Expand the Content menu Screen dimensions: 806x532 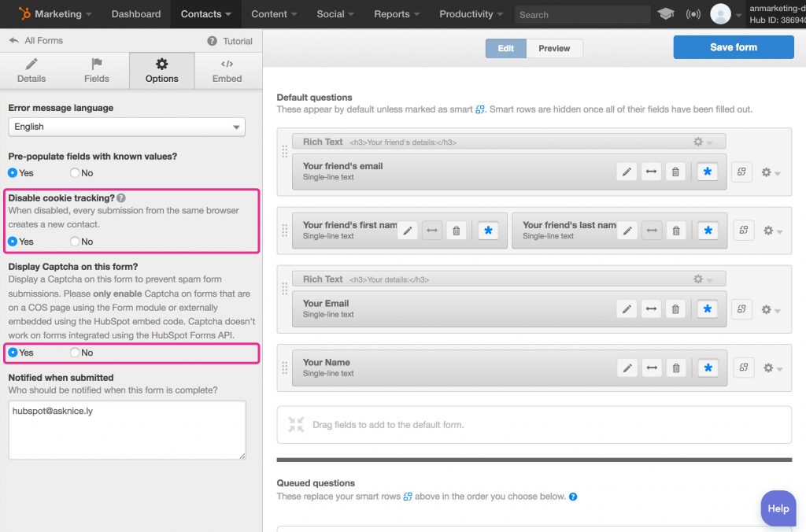click(274, 14)
